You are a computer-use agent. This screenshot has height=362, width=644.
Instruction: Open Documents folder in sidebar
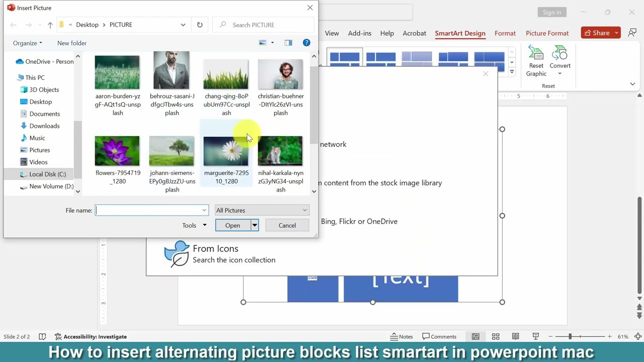pos(40,114)
